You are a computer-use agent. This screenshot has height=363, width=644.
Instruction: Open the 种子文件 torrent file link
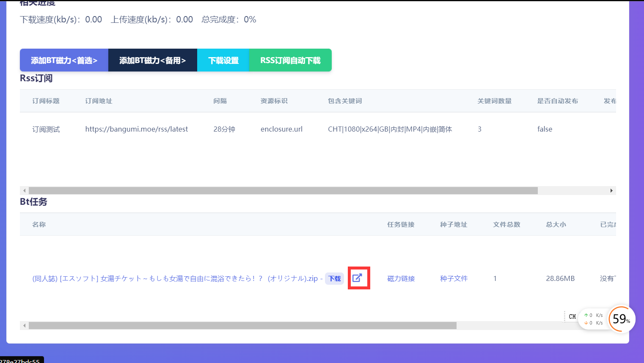coord(454,278)
